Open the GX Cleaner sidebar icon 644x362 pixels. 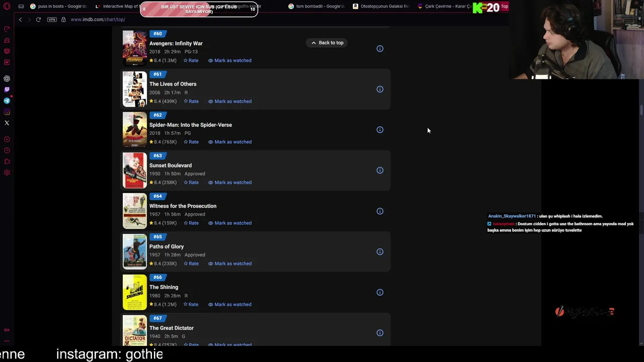[7, 40]
